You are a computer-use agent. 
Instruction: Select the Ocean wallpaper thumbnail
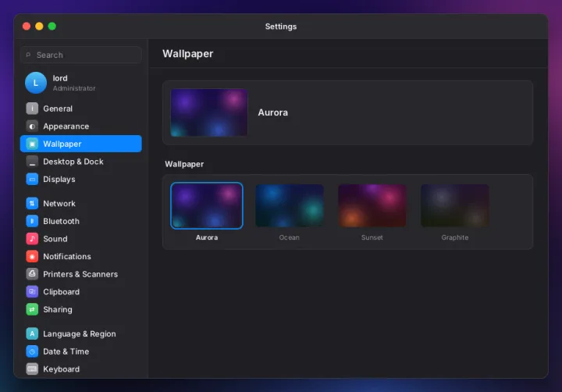pyautogui.click(x=290, y=205)
